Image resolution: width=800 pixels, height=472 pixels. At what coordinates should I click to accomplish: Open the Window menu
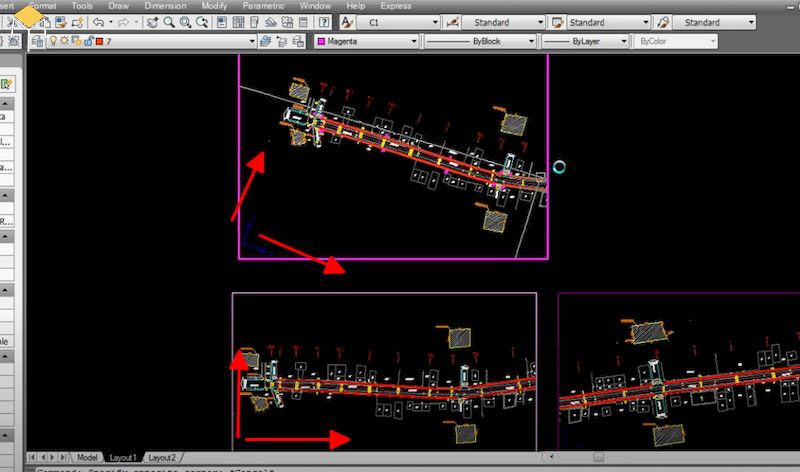(315, 6)
